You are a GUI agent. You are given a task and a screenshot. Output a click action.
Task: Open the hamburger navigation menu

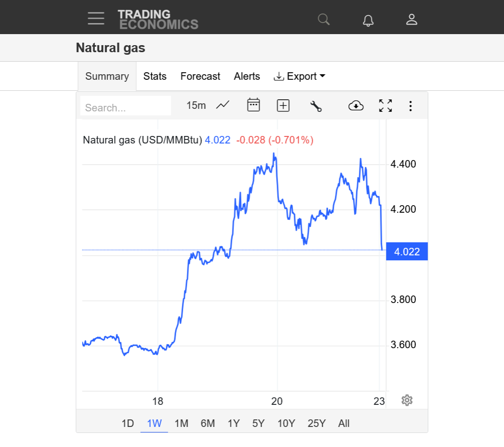(x=96, y=19)
